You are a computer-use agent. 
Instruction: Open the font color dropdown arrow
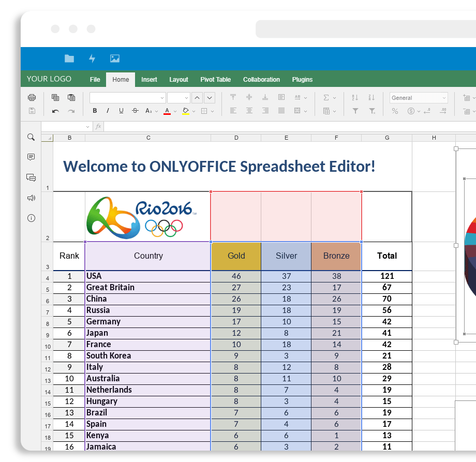[175, 111]
